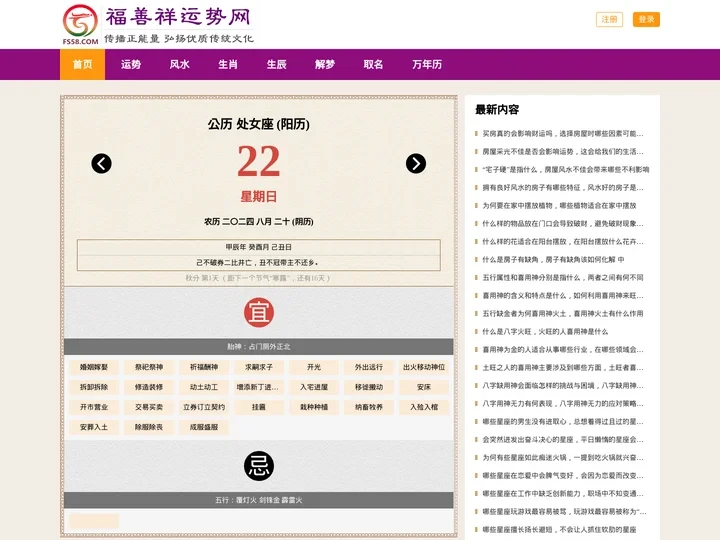
Task: Click the 出火移动神位 tag
Action: (424, 367)
